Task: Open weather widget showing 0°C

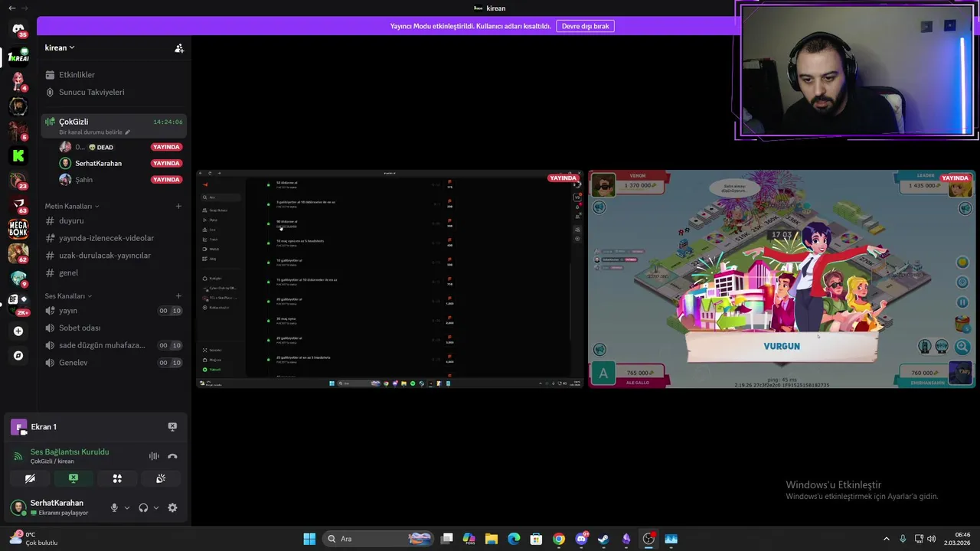Action: [x=34, y=539]
